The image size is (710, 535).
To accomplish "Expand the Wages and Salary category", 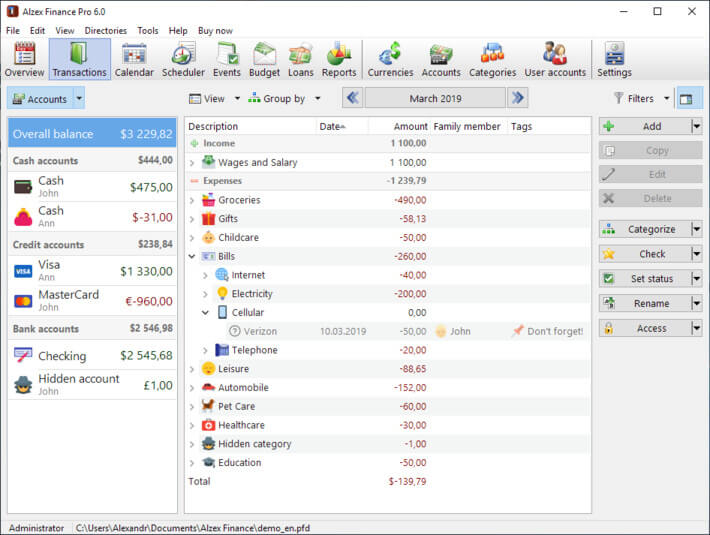I will pyautogui.click(x=192, y=163).
